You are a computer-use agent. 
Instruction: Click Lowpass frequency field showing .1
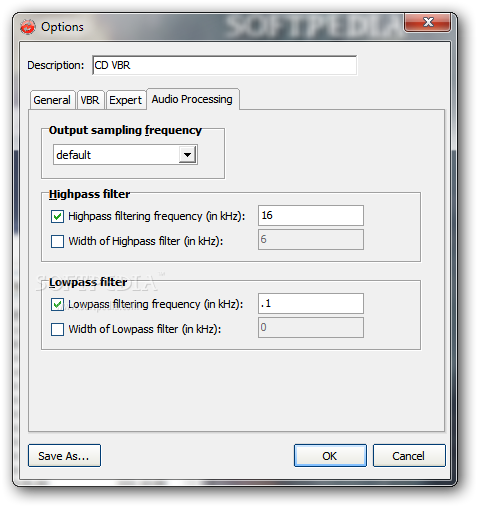pos(311,304)
